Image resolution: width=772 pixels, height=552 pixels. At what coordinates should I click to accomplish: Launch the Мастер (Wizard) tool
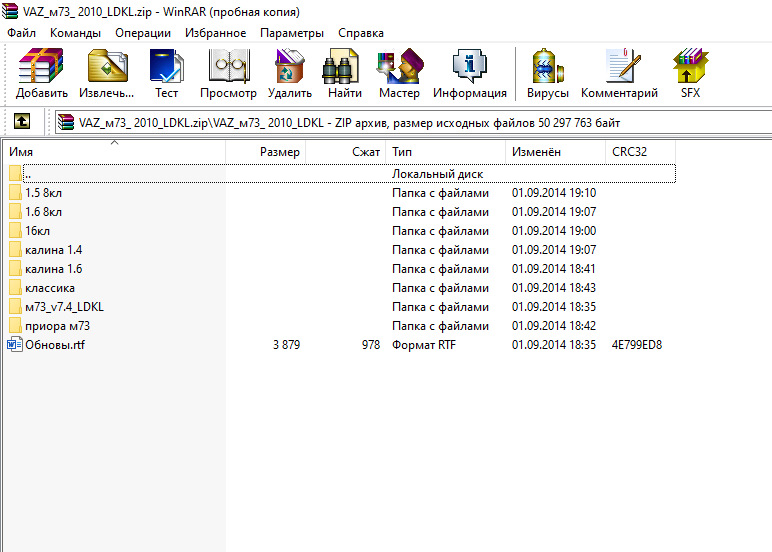coord(399,65)
